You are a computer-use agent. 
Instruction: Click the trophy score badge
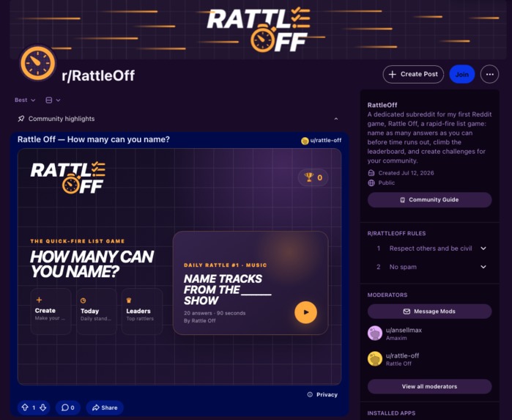click(313, 177)
